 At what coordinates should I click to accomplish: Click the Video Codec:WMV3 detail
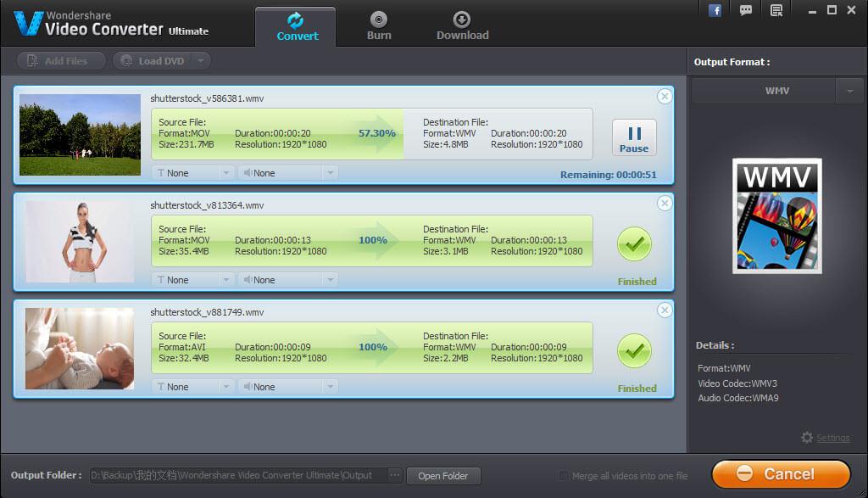737,383
